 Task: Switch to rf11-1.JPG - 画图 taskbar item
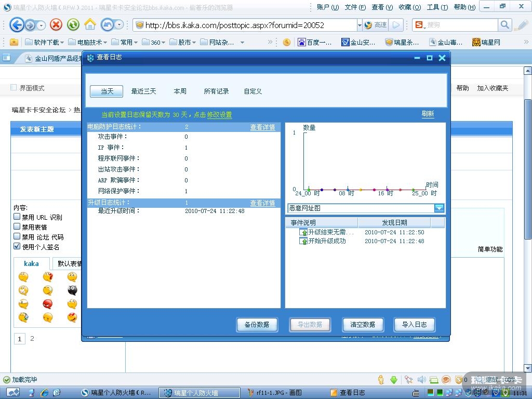pyautogui.click(x=275, y=393)
